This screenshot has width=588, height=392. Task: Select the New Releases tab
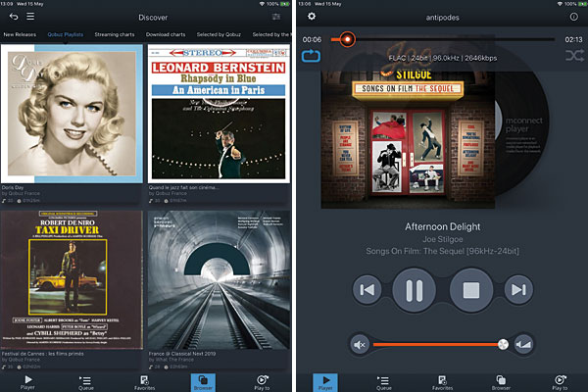tap(20, 34)
